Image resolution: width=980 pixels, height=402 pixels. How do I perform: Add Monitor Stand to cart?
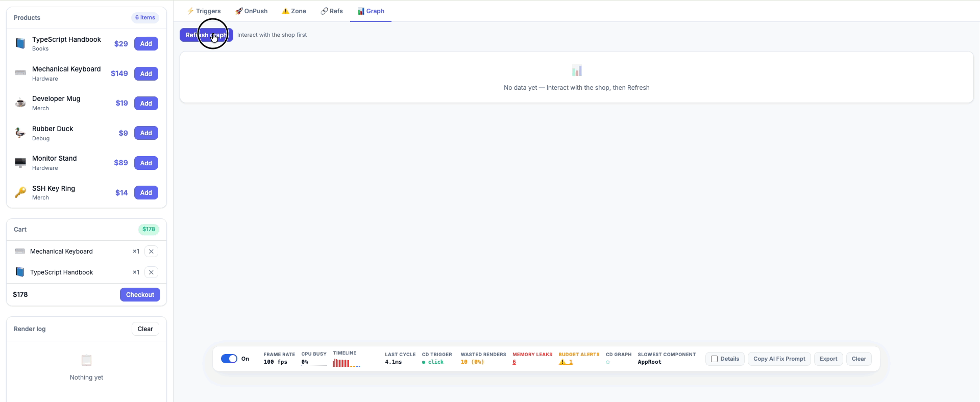(146, 163)
